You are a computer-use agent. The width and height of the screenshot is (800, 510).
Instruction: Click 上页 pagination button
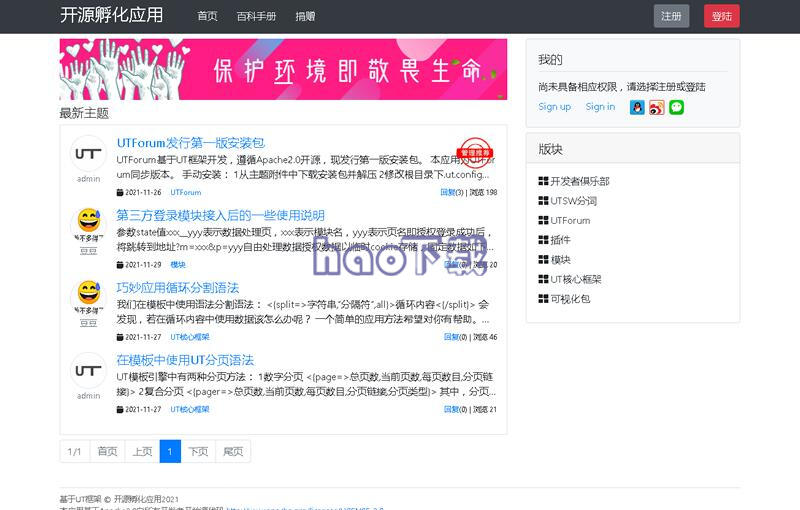142,451
